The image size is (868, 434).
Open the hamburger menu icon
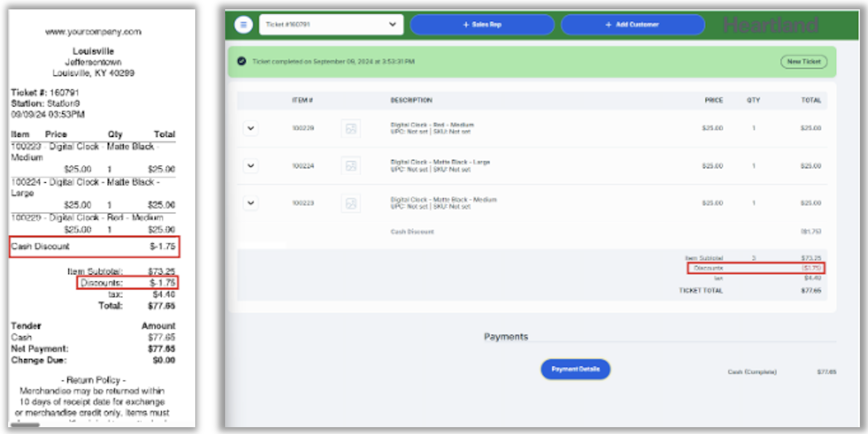coord(243,25)
